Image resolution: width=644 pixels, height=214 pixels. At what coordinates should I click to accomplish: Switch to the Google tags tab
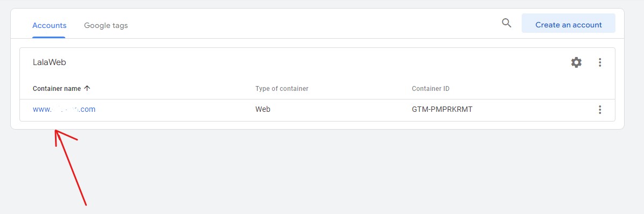coord(106,25)
